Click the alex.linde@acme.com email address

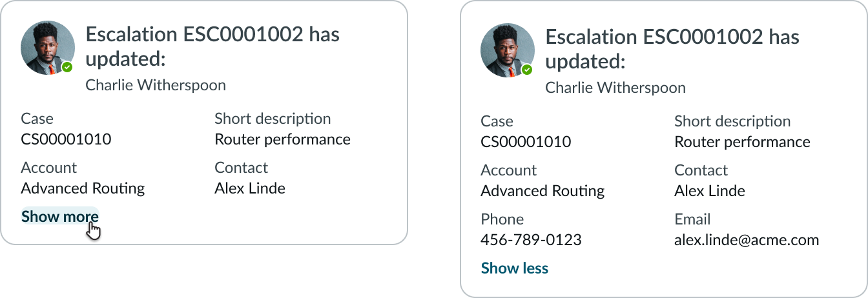tap(746, 240)
